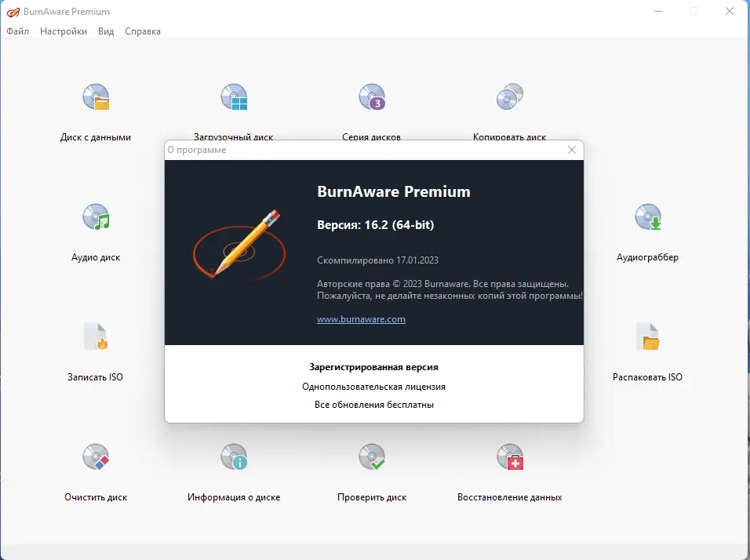
Task: Open the Справка menu
Action: point(143,31)
